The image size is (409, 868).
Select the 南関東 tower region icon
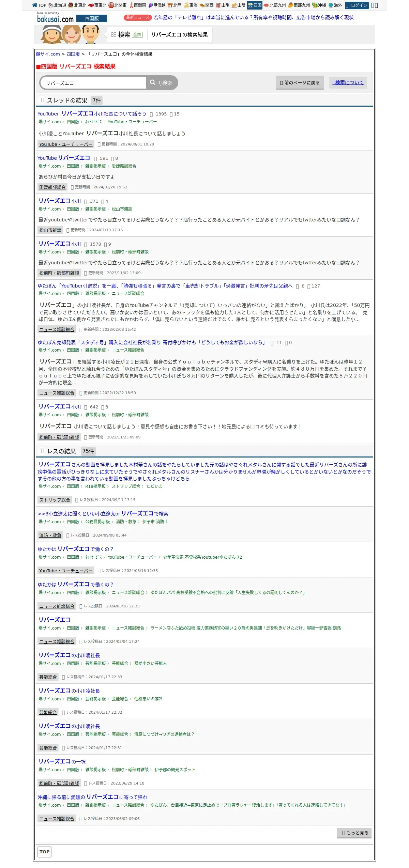click(138, 5)
